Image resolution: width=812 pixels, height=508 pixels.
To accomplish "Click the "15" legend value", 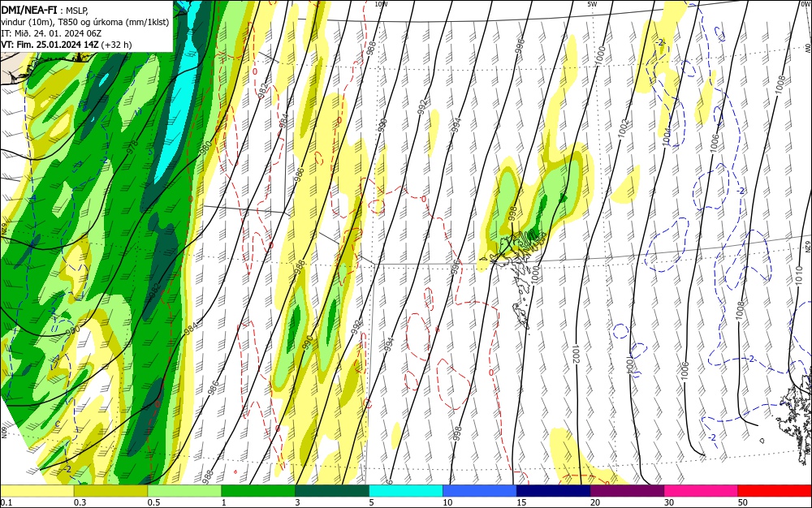I will click(x=521, y=502).
